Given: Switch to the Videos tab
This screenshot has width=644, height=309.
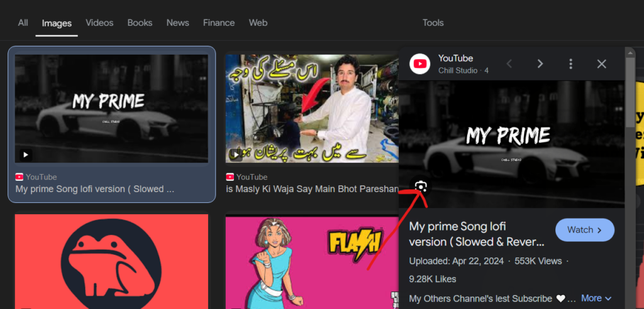Looking at the screenshot, I should (x=99, y=23).
